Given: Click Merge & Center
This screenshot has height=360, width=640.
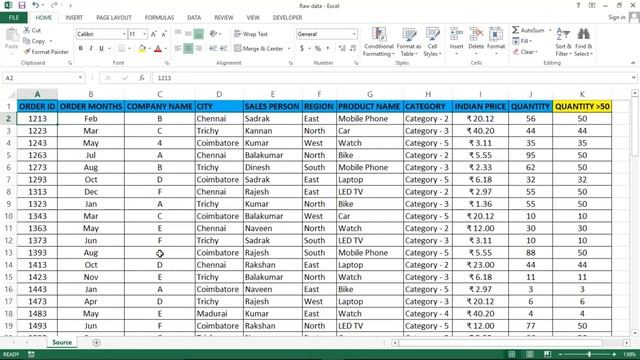Looking at the screenshot, I should [x=259, y=49].
